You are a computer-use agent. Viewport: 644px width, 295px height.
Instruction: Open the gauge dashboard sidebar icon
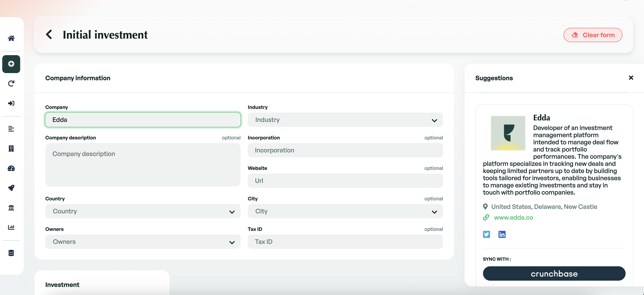click(11, 169)
